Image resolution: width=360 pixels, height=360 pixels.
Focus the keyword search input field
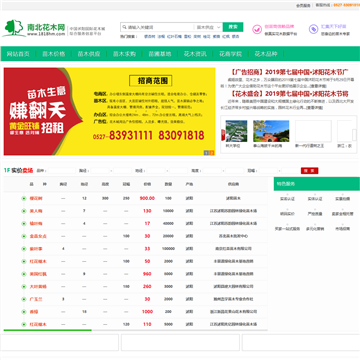(157, 27)
